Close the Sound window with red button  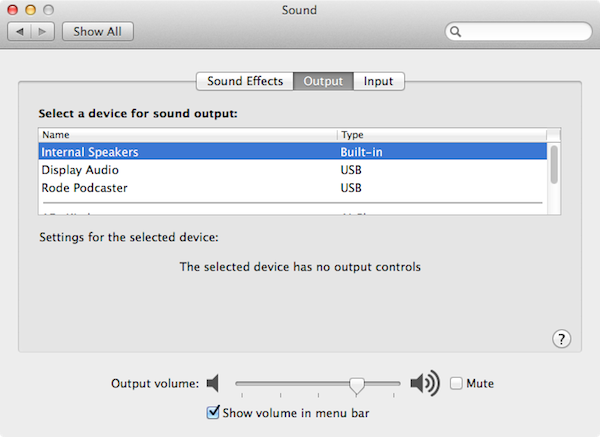tap(13, 10)
